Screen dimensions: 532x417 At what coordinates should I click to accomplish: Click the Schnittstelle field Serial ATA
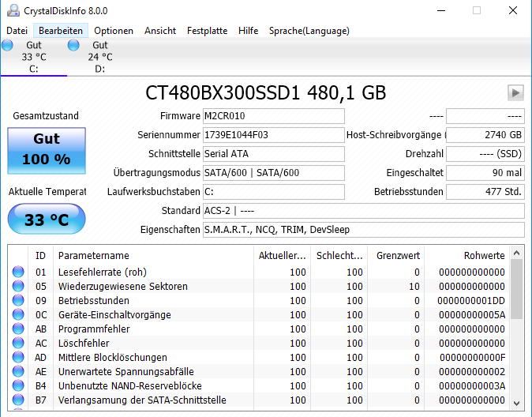pos(274,154)
